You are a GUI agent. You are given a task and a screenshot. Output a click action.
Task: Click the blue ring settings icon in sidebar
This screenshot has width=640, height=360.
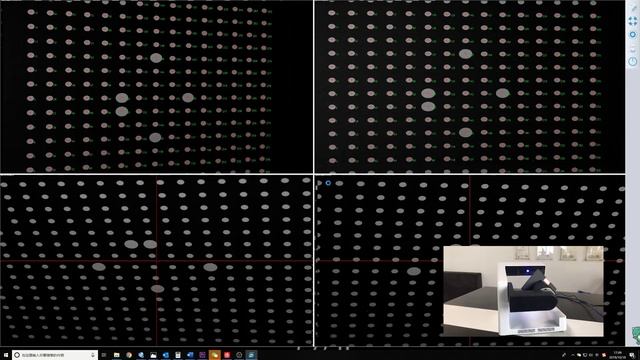[x=633, y=35]
